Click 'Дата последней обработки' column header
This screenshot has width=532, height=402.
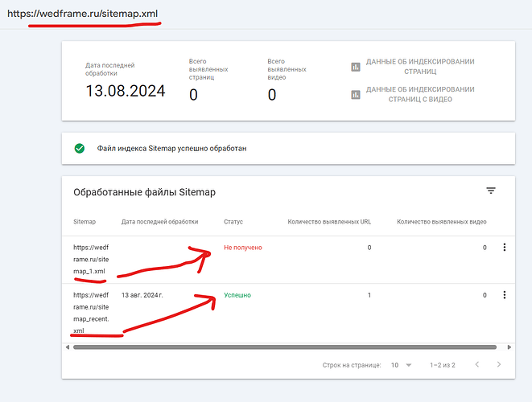click(x=160, y=222)
